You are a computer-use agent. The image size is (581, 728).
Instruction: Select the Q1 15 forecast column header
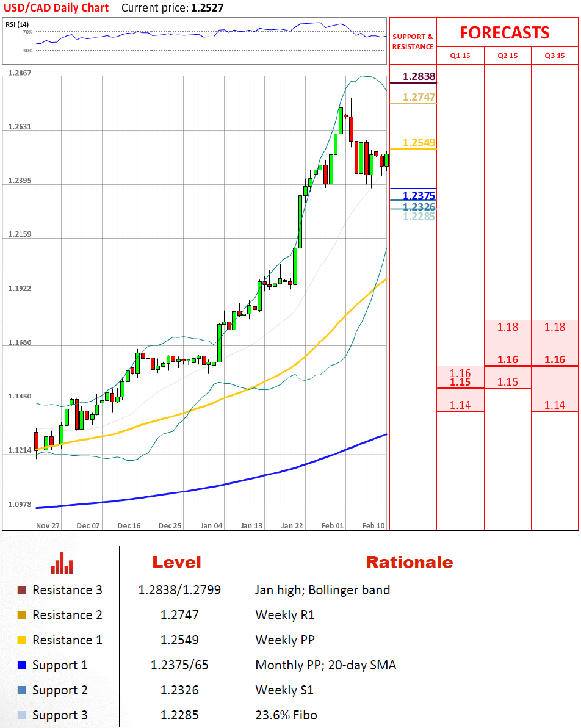click(x=460, y=56)
